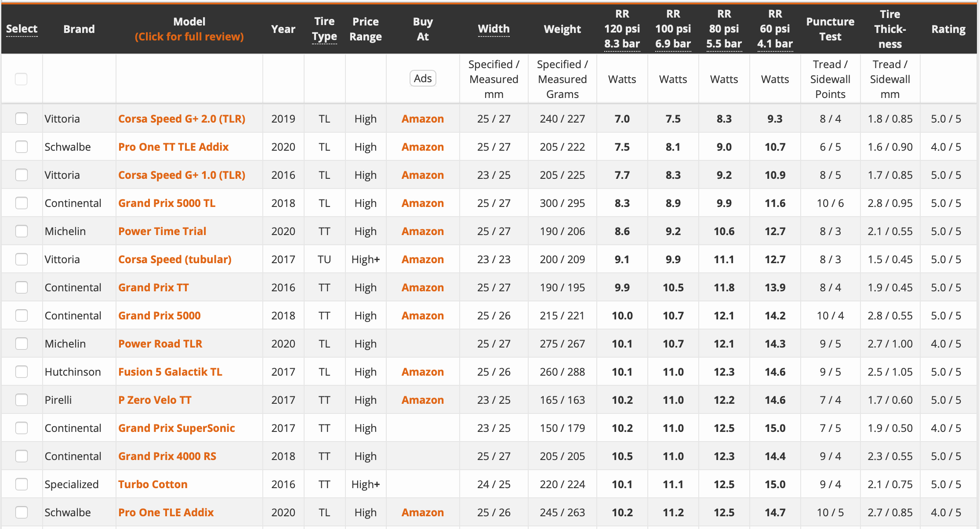Sort by the Price Range header
The width and height of the screenshot is (980, 529).
[366, 29]
